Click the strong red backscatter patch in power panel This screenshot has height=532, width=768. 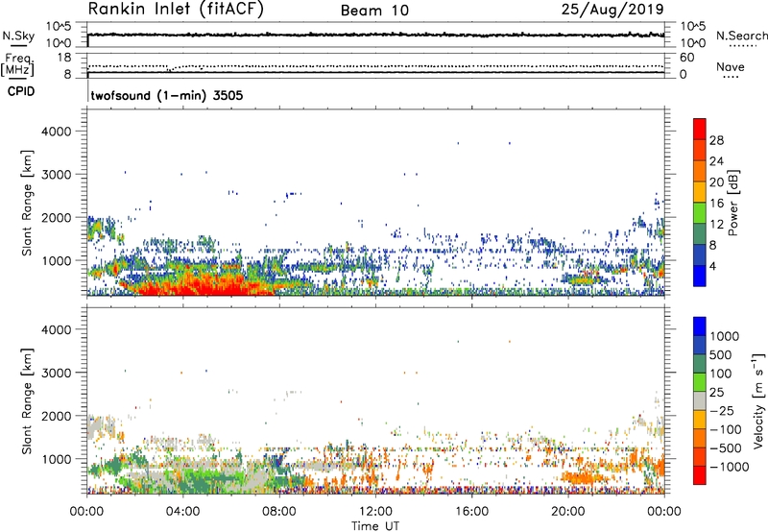[205, 285]
